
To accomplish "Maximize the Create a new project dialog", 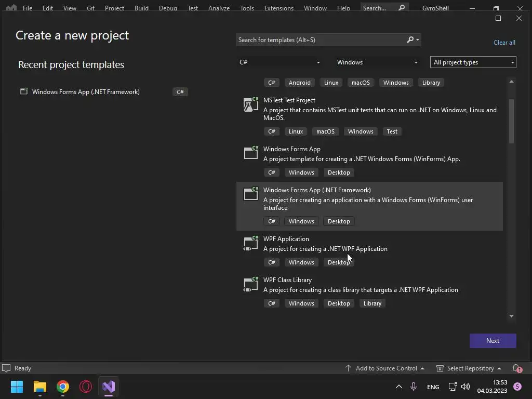I will tap(498, 18).
